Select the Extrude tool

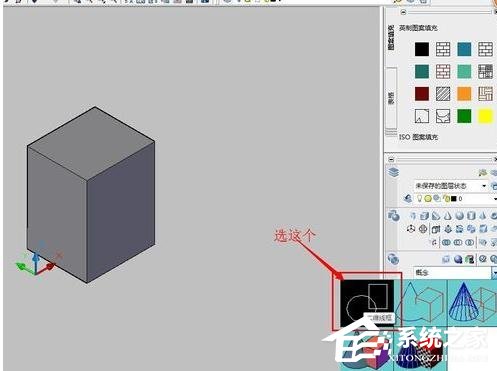(x=436, y=229)
